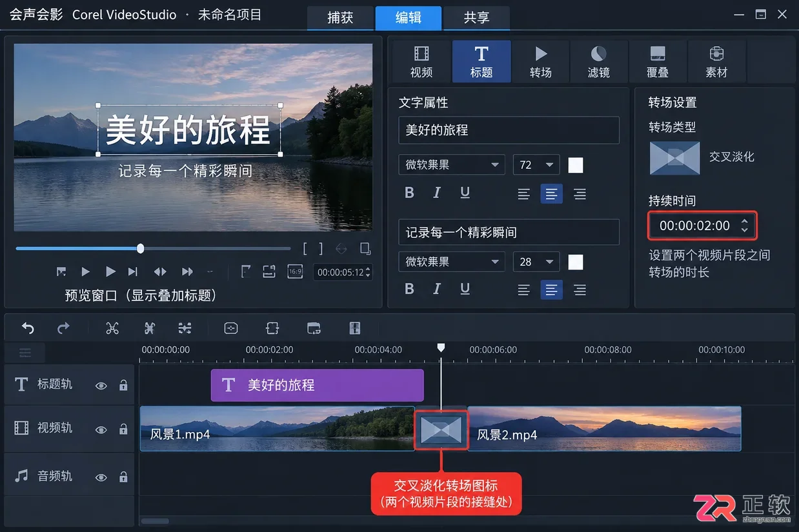
Task: Click the duration field 00:00:02:00
Action: [x=702, y=226]
